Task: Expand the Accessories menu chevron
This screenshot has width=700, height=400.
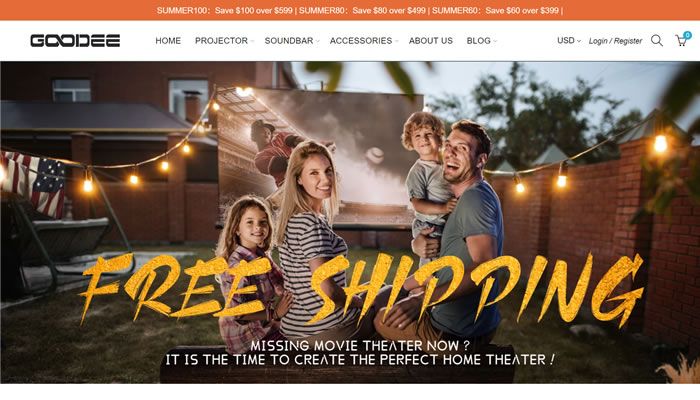Action: [x=396, y=41]
